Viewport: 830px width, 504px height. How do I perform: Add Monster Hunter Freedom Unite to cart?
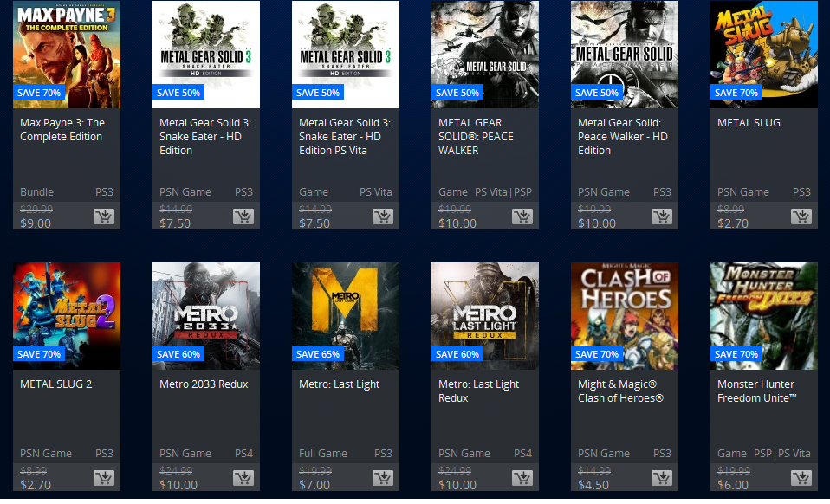801,478
